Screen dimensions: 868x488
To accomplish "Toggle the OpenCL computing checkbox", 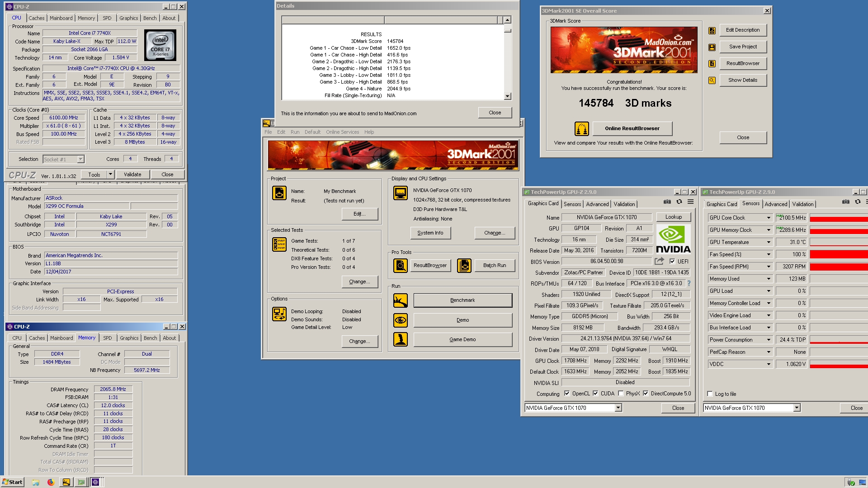I will 567,394.
